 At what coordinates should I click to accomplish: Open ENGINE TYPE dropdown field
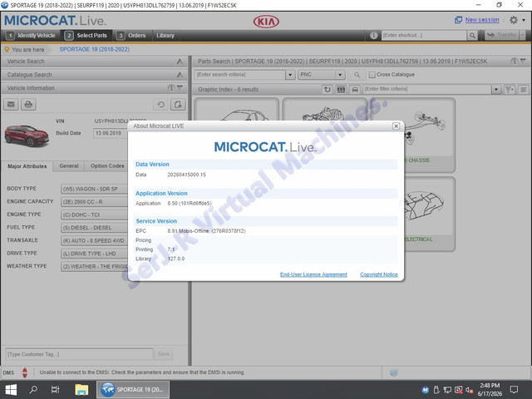94,214
